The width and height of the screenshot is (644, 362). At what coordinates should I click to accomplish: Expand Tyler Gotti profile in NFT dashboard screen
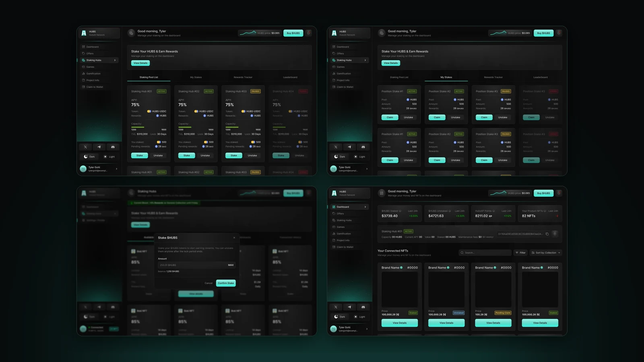coord(367,329)
